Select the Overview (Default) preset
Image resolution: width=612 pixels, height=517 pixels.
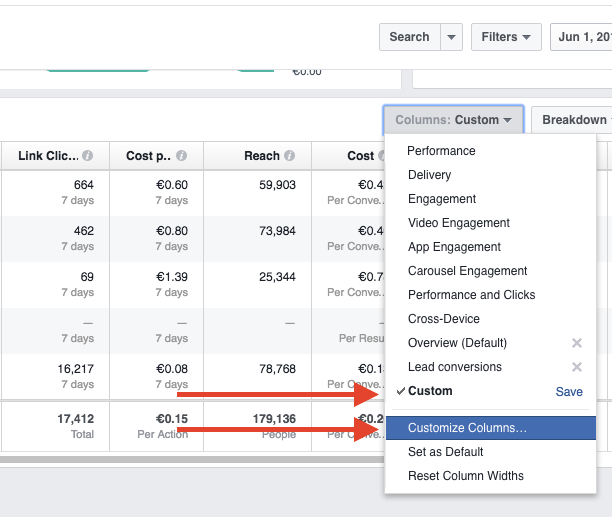coord(457,343)
